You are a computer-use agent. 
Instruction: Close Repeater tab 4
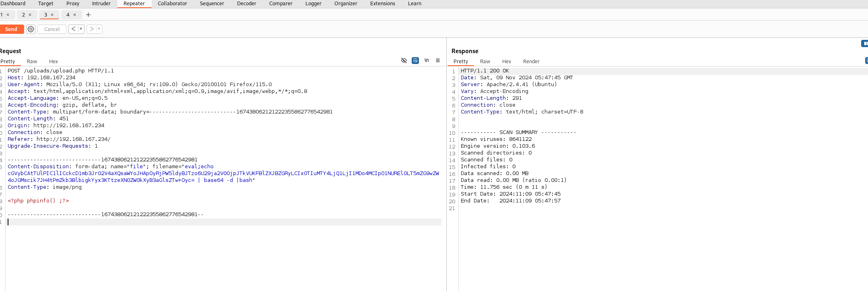pos(74,14)
